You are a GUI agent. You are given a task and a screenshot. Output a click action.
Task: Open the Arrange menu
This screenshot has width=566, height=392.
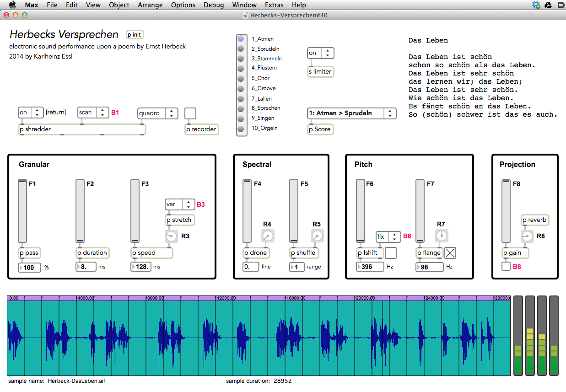pos(150,5)
